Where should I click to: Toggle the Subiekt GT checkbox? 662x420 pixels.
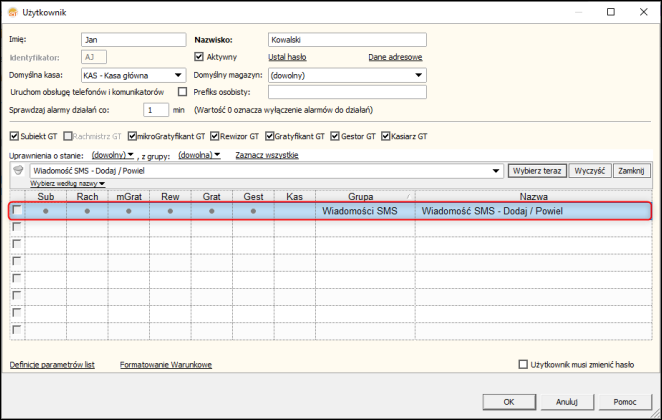[x=14, y=136]
